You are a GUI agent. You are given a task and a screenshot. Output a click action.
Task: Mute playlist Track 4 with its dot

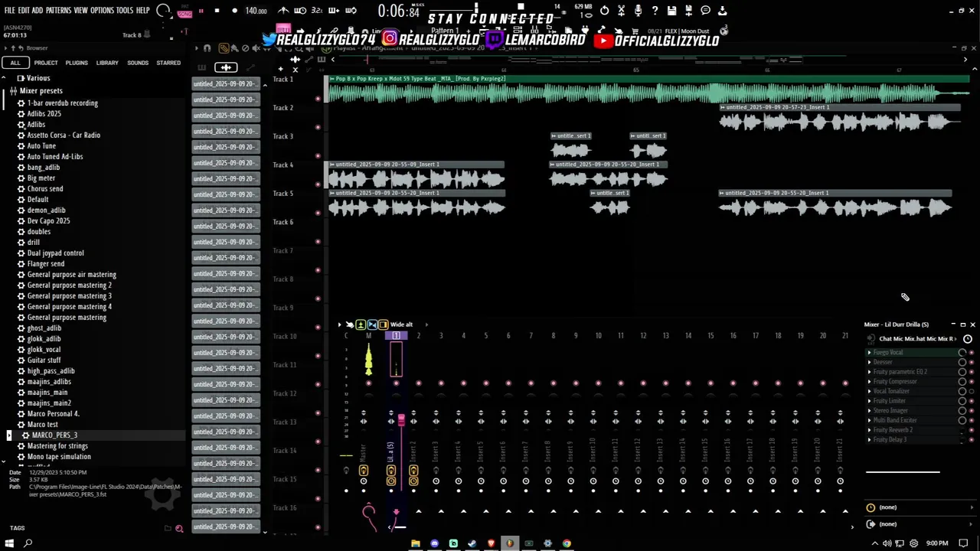tap(318, 184)
